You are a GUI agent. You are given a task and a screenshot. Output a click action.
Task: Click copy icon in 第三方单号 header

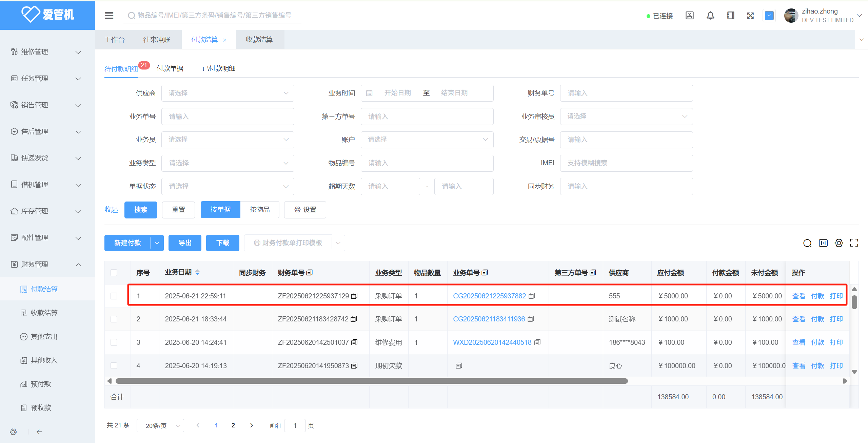click(593, 273)
